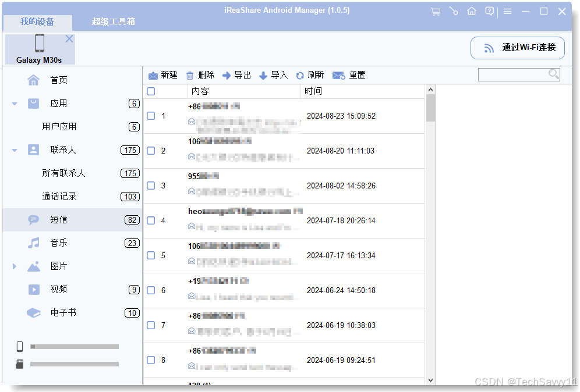Screen dimensions: 580x392
Task: Click the SD card storage icon
Action: tap(20, 364)
